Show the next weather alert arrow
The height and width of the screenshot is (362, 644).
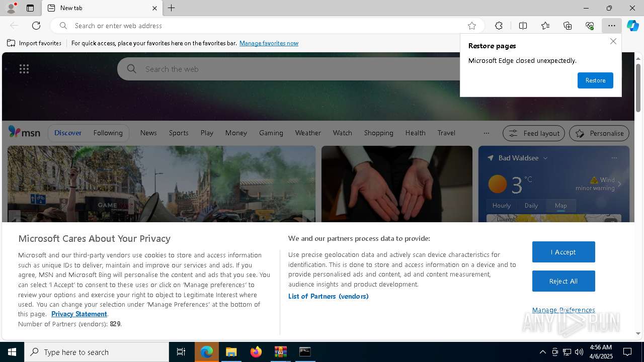[x=619, y=184]
